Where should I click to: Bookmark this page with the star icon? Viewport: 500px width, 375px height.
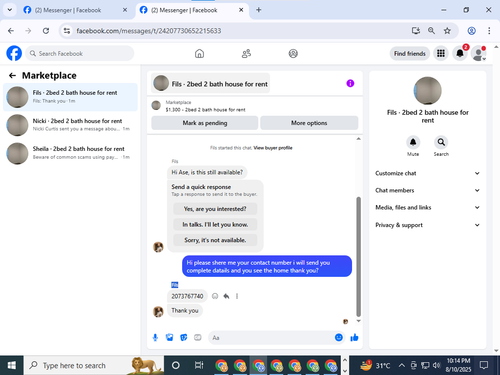click(447, 31)
